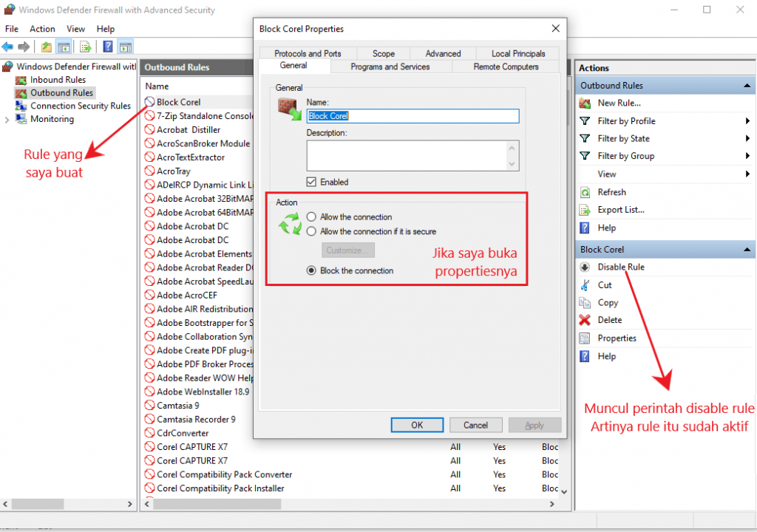Click the Monitoring tree icon
The height and width of the screenshot is (532, 757).
pyautogui.click(x=21, y=119)
